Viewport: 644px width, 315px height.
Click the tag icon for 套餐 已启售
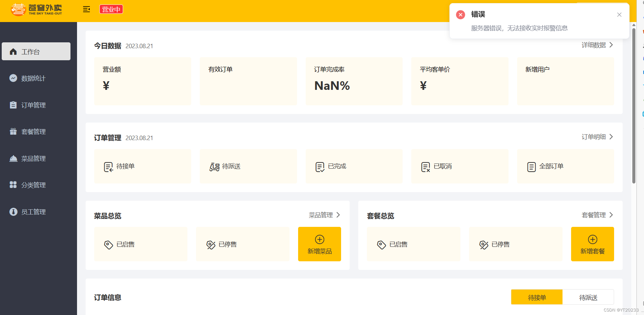381,245
